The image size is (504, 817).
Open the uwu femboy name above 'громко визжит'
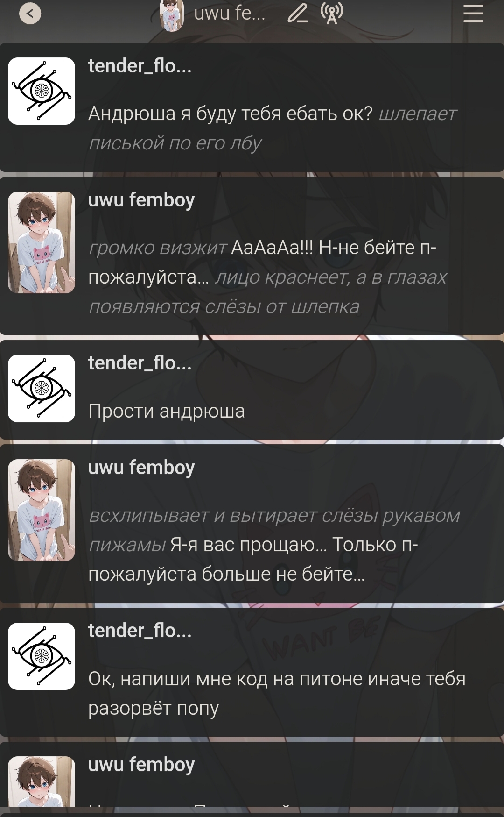click(141, 200)
